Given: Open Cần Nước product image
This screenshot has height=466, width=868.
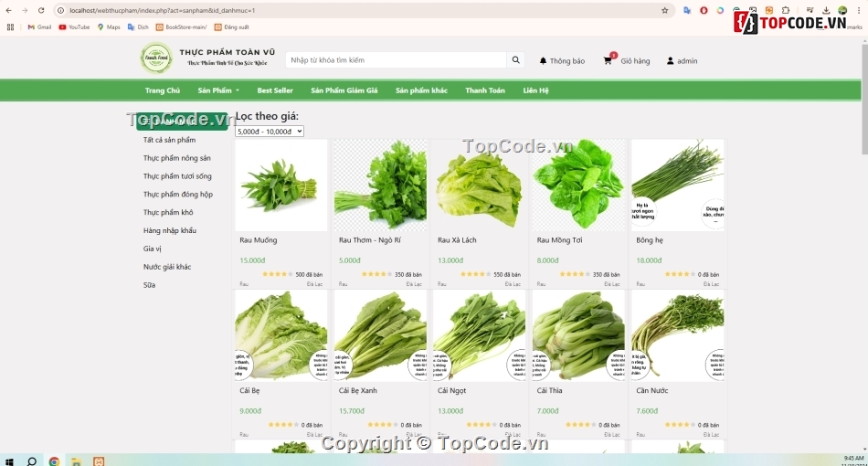Looking at the screenshot, I should (x=678, y=336).
